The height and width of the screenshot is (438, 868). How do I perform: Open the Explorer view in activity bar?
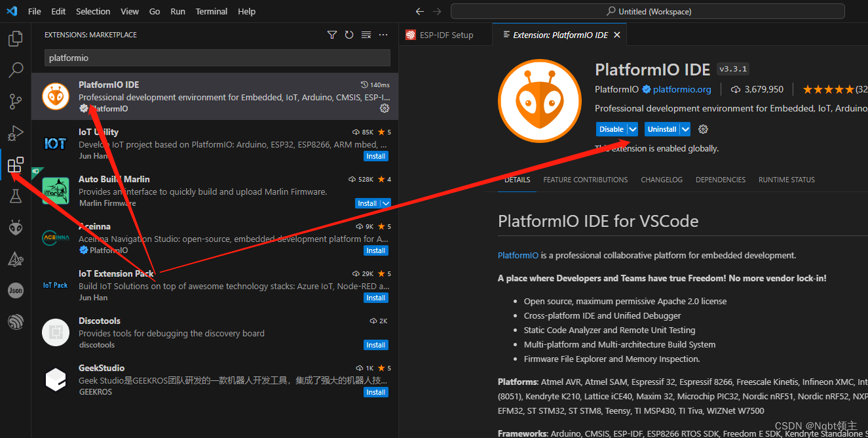(x=16, y=39)
